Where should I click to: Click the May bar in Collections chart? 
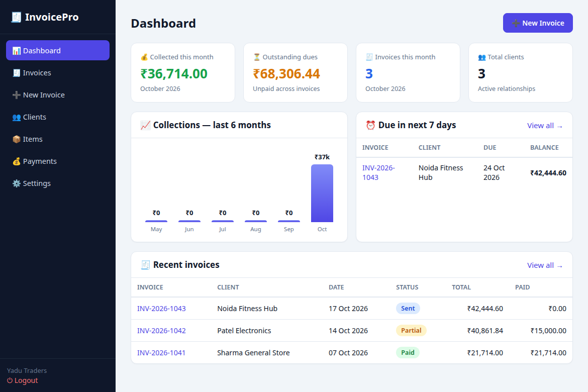click(156, 221)
